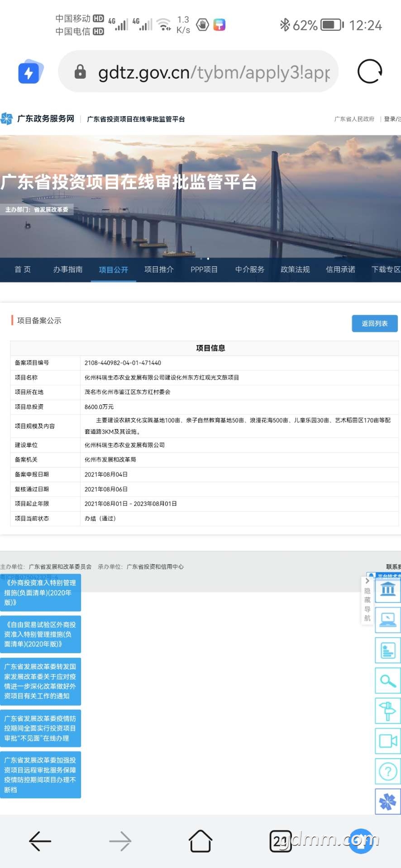Open the signpost guide icon in side navigation
This screenshot has width=401, height=868.
(x=388, y=711)
